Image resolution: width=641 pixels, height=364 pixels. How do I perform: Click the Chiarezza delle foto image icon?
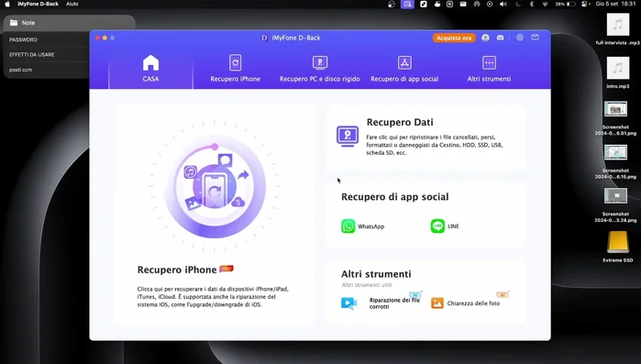click(x=437, y=303)
